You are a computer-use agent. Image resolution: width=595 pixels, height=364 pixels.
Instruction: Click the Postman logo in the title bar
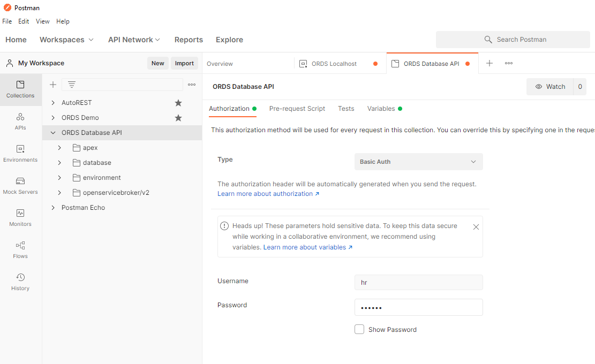pyautogui.click(x=7, y=7)
